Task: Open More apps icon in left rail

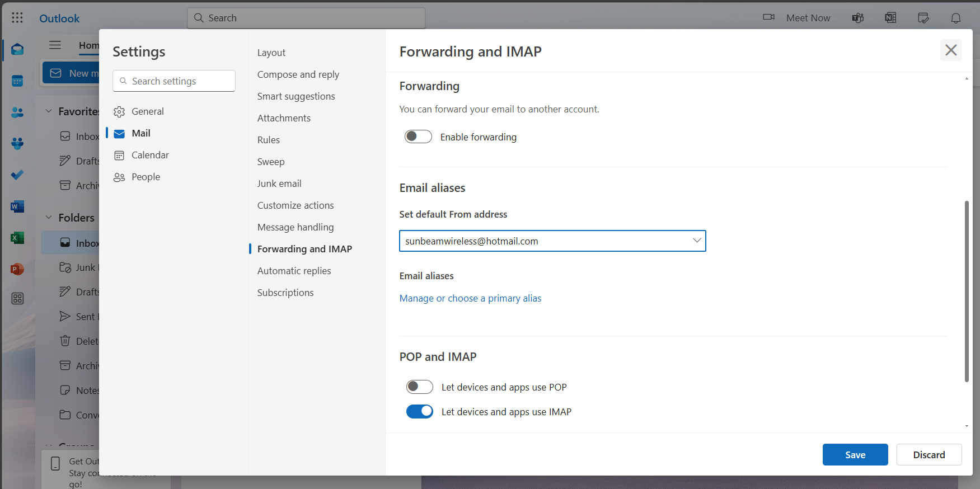Action: 17,298
